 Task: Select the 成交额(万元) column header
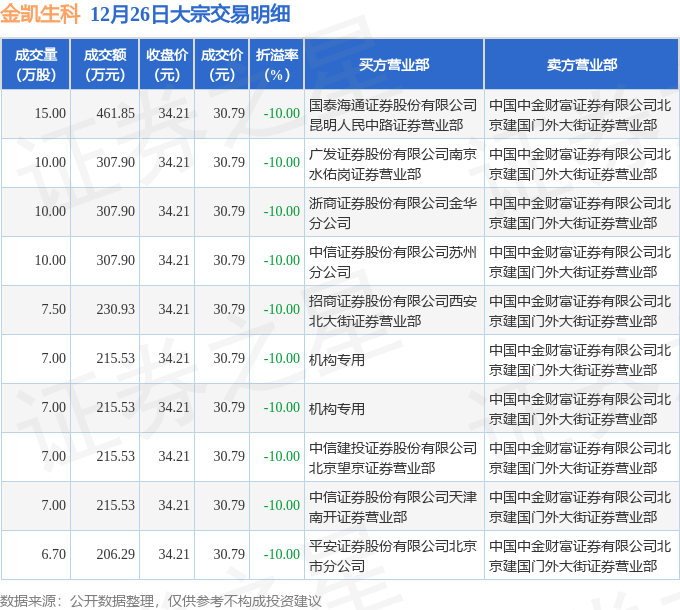[105, 65]
